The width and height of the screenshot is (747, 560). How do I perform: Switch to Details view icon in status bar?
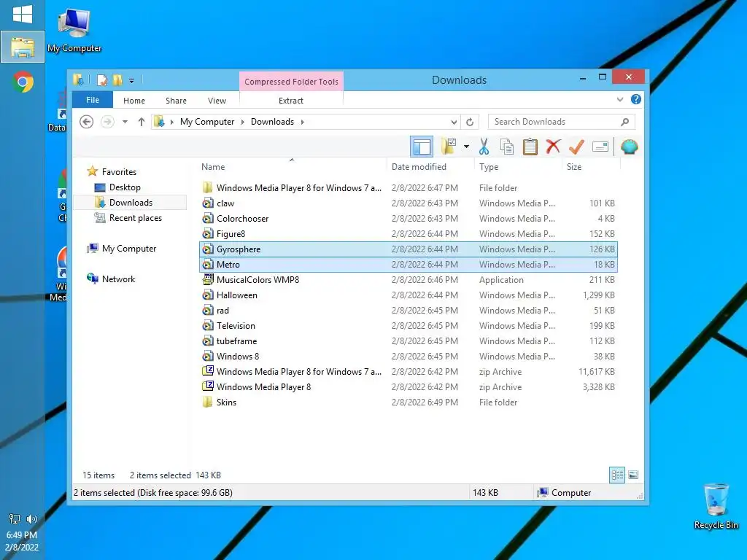coord(617,475)
